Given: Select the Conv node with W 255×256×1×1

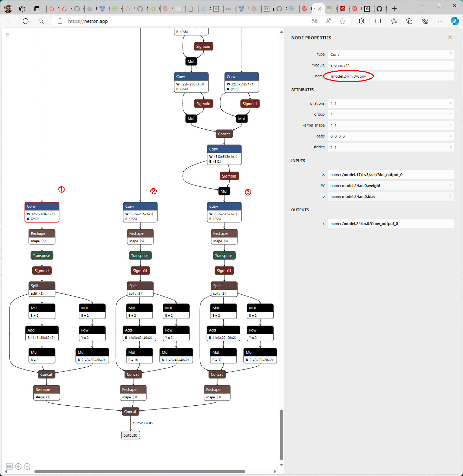Looking at the screenshot, I should point(140,212).
